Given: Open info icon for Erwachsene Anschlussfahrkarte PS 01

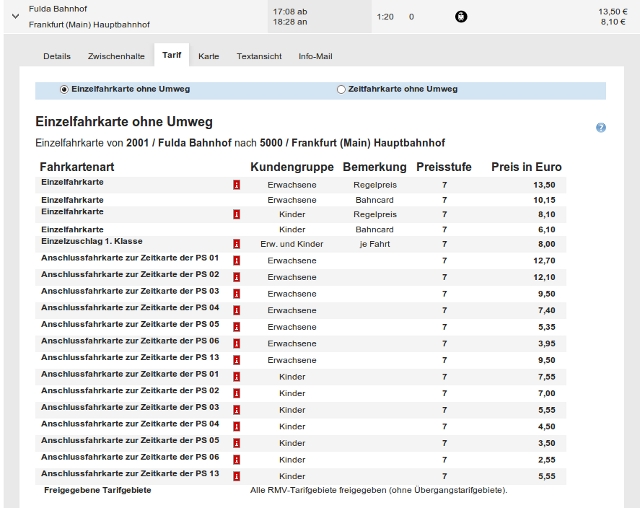Looking at the screenshot, I should [x=236, y=261].
